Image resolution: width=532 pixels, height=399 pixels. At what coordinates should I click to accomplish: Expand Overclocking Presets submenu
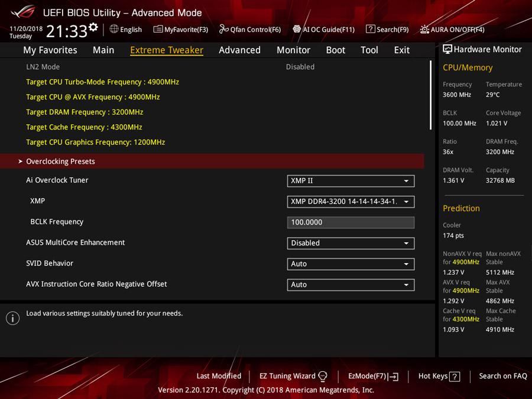point(212,161)
